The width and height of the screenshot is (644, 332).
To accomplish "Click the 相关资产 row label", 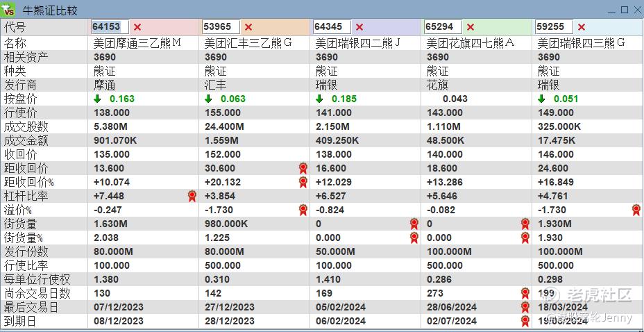I will pos(26,57).
